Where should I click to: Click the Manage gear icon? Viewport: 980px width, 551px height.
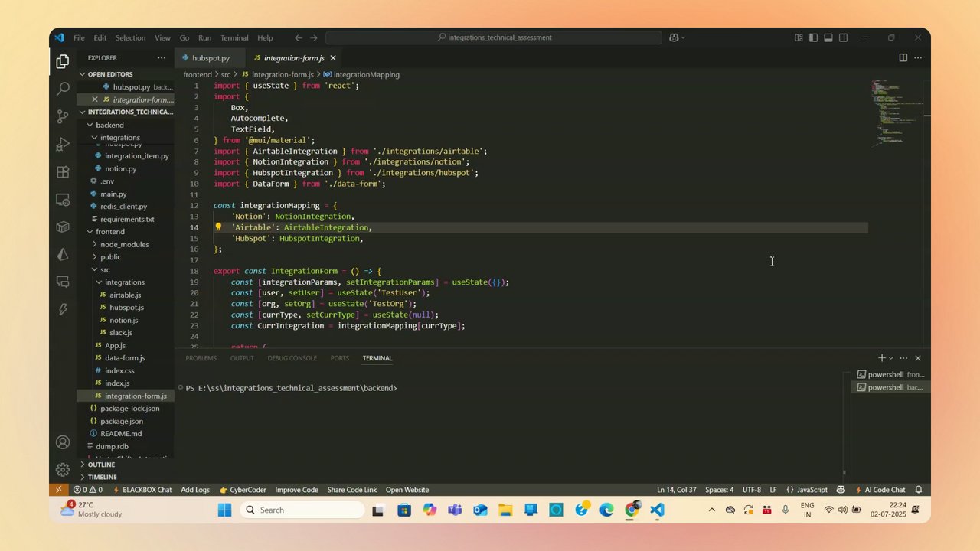coord(63,470)
